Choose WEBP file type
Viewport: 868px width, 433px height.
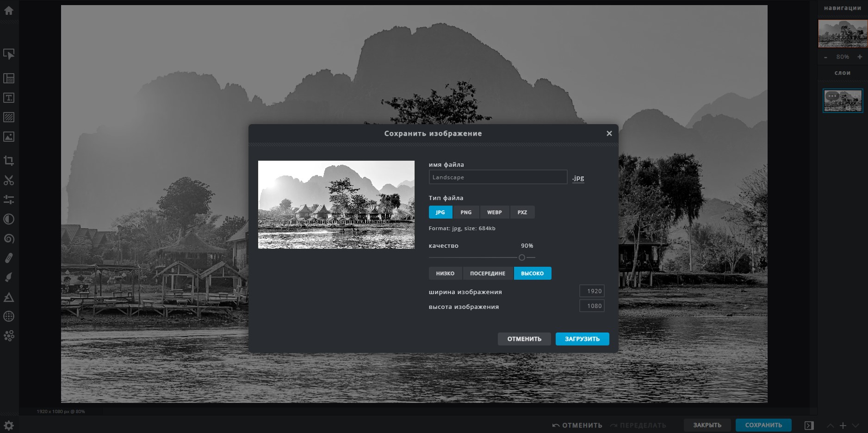point(494,212)
